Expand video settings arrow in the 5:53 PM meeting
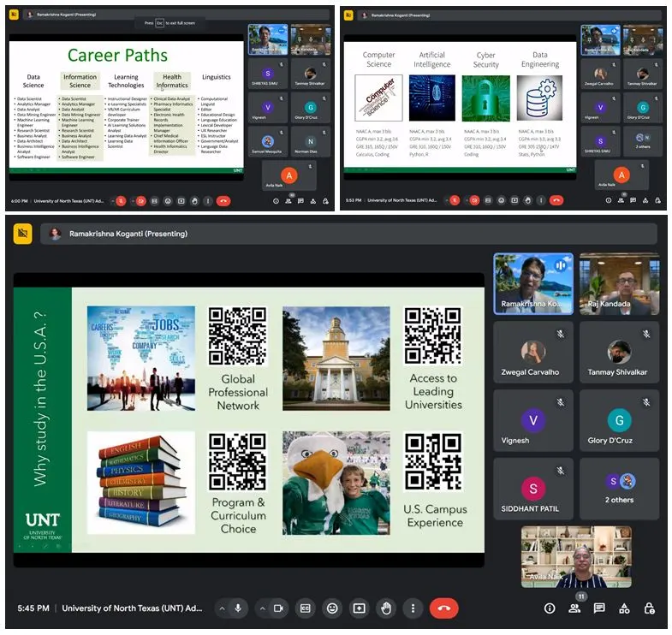 click(x=467, y=200)
